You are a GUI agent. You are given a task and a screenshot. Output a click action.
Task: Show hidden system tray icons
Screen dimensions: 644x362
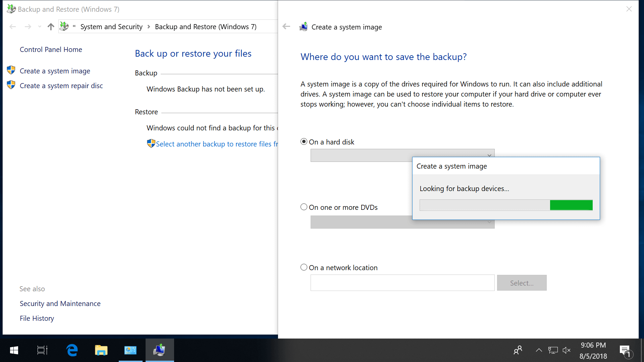click(x=539, y=350)
